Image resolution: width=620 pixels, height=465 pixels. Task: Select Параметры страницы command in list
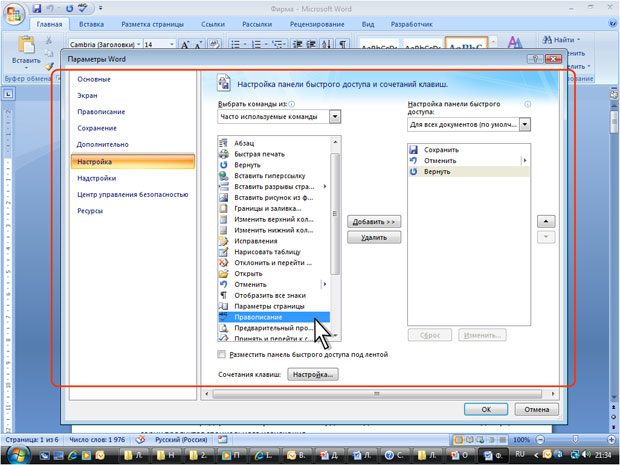(274, 306)
